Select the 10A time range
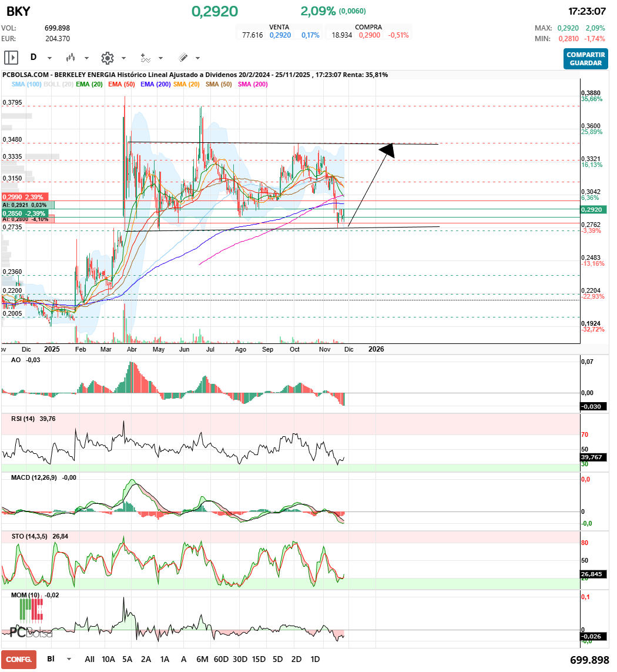Screen dimensions: 617x672 (108, 659)
